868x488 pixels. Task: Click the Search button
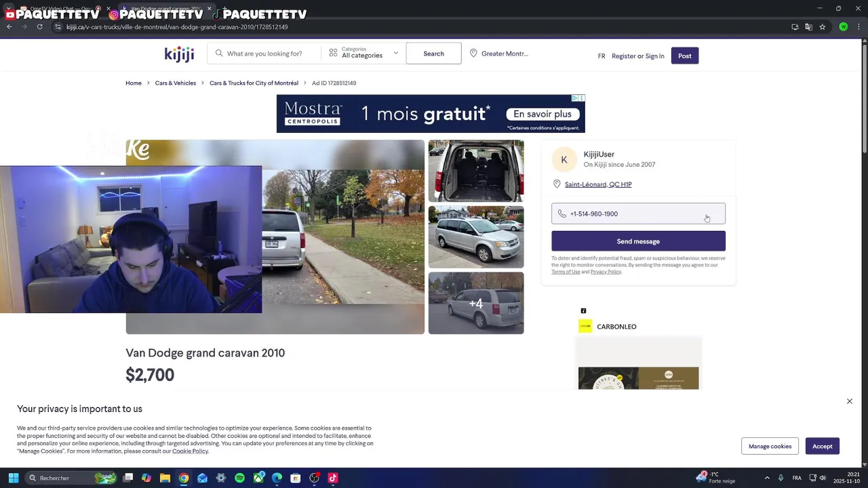433,54
